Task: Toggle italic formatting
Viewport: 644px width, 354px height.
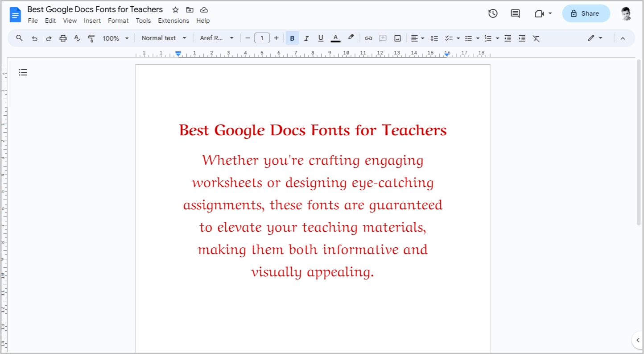Action: tap(306, 38)
